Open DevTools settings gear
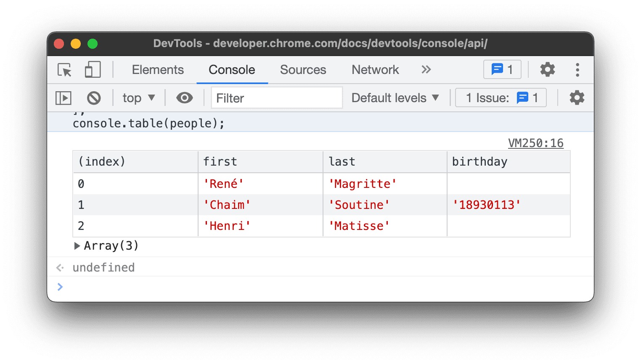 point(547,70)
